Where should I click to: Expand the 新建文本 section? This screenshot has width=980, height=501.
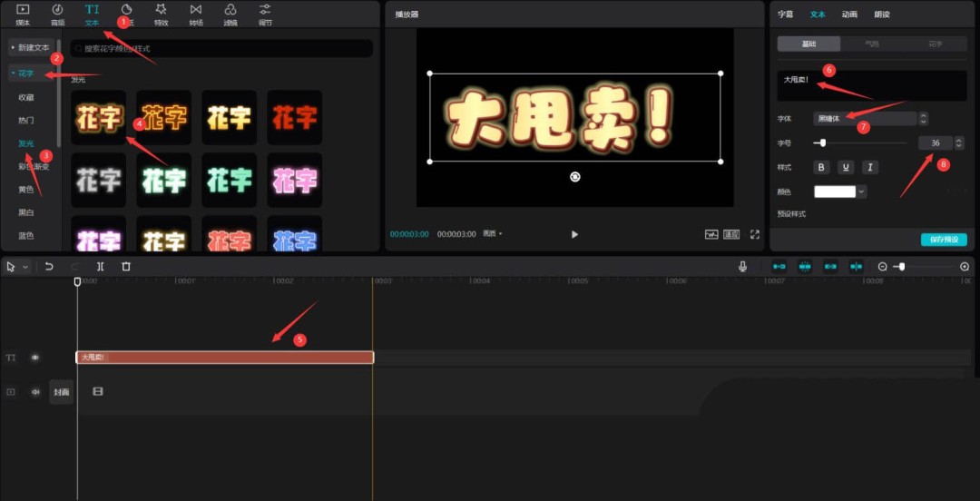pos(31,47)
